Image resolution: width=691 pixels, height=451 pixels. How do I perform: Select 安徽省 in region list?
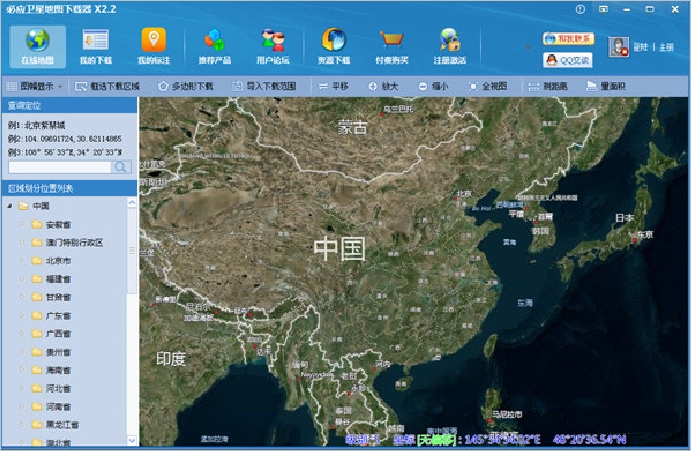pos(58,225)
